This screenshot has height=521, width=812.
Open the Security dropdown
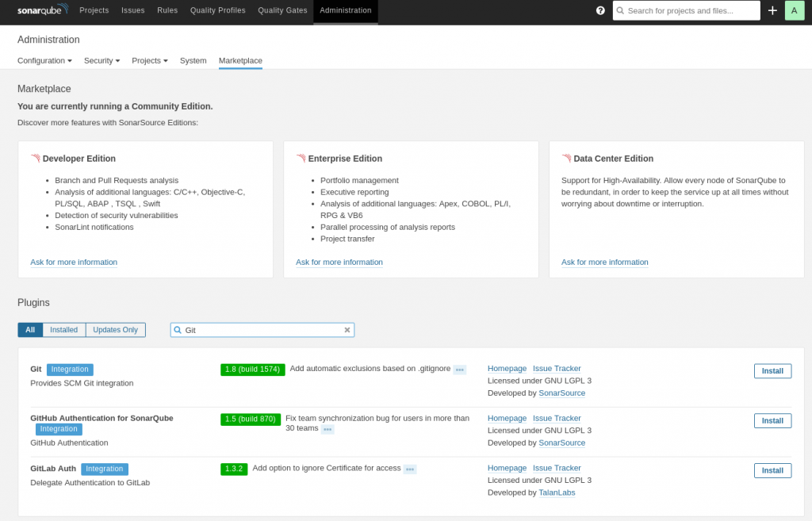[101, 60]
